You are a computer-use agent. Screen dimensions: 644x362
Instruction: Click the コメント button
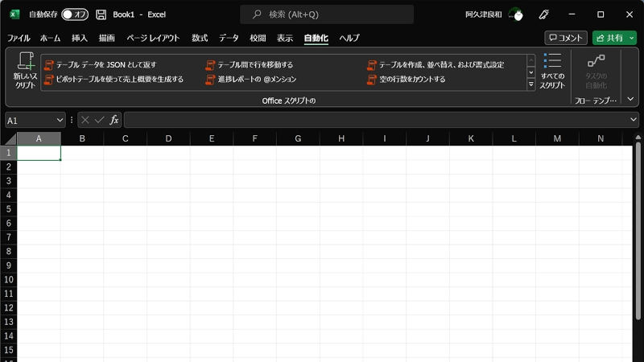click(566, 38)
